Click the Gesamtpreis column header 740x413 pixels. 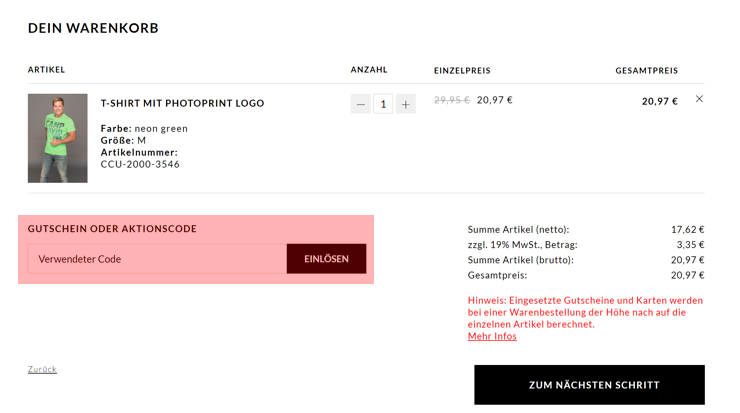pos(647,71)
